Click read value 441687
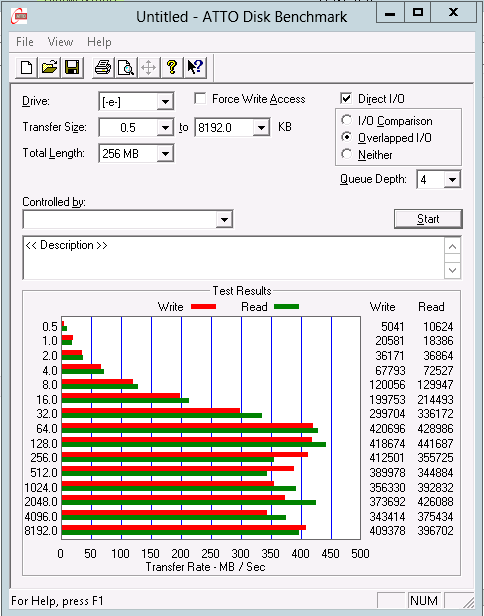 point(436,443)
